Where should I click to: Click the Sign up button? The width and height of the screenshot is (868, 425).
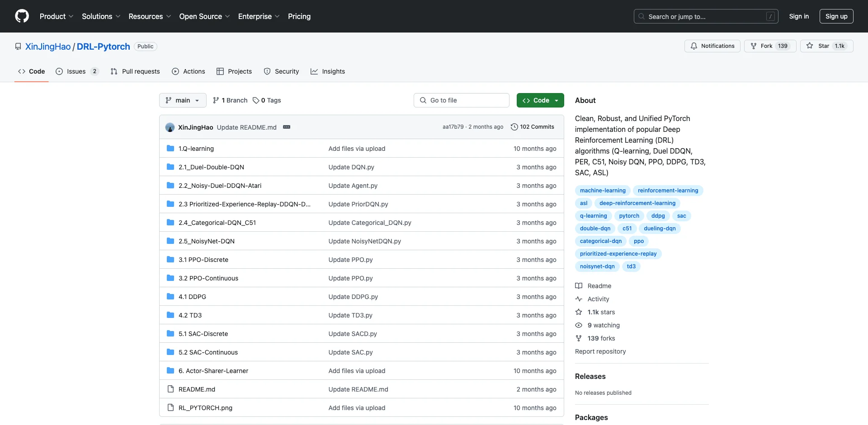click(x=836, y=16)
